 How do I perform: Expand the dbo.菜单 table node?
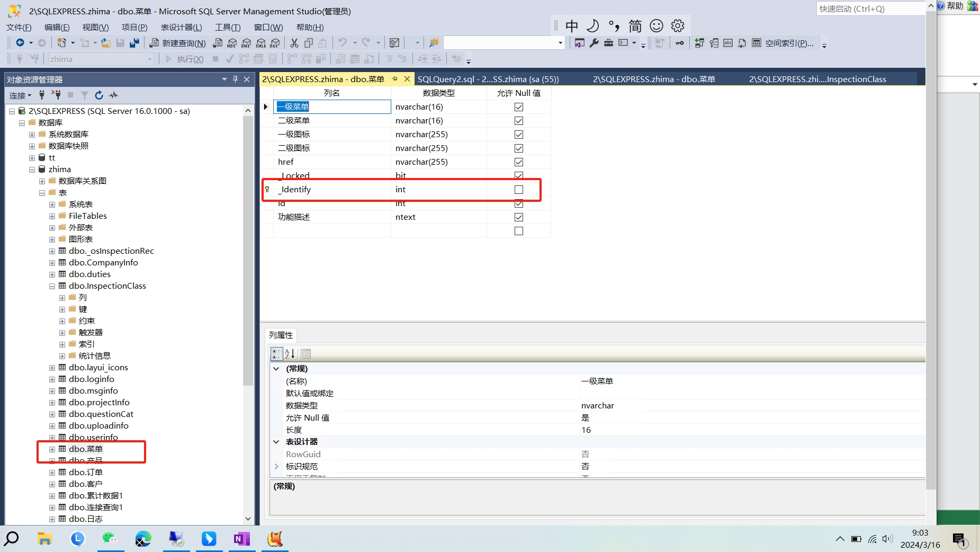click(x=52, y=449)
